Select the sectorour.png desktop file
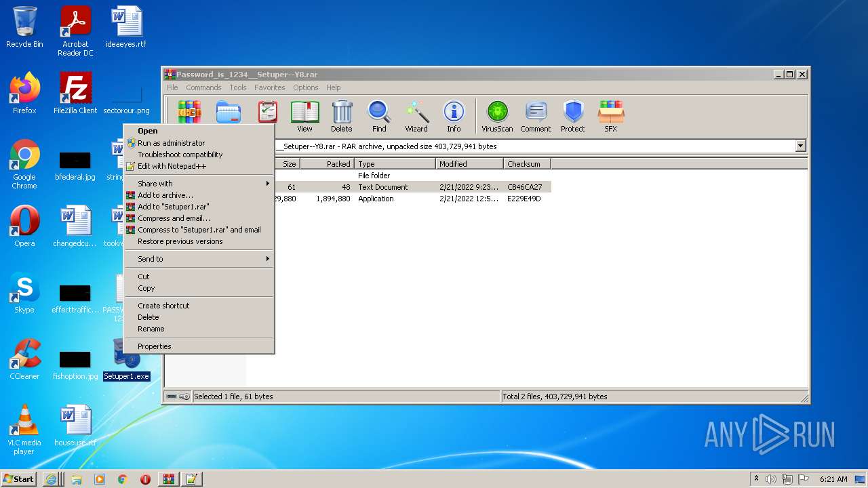This screenshot has width=868, height=488. point(126,100)
